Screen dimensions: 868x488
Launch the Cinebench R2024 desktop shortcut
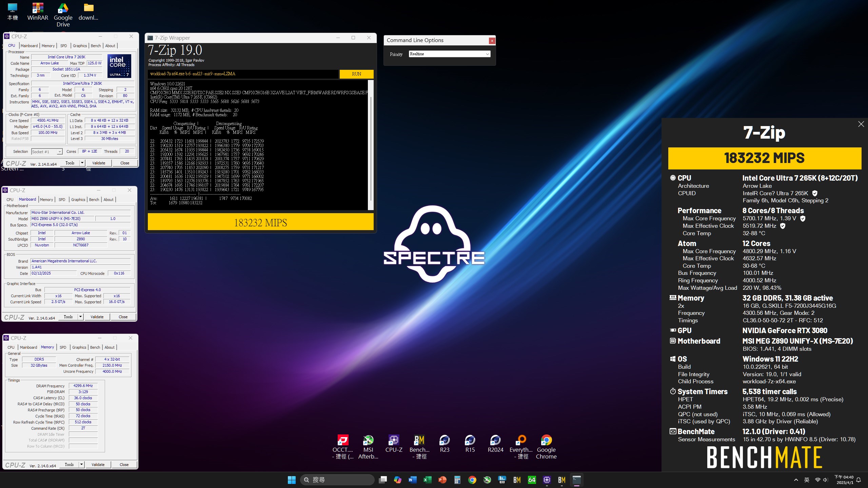click(495, 444)
